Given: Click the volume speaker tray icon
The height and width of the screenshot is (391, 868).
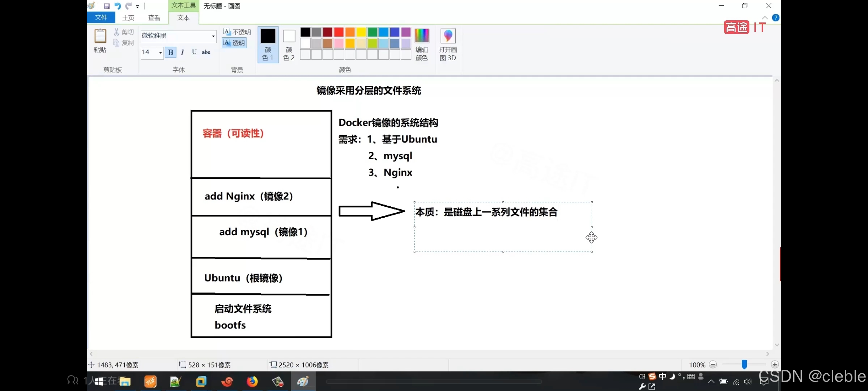Looking at the screenshot, I should (748, 382).
